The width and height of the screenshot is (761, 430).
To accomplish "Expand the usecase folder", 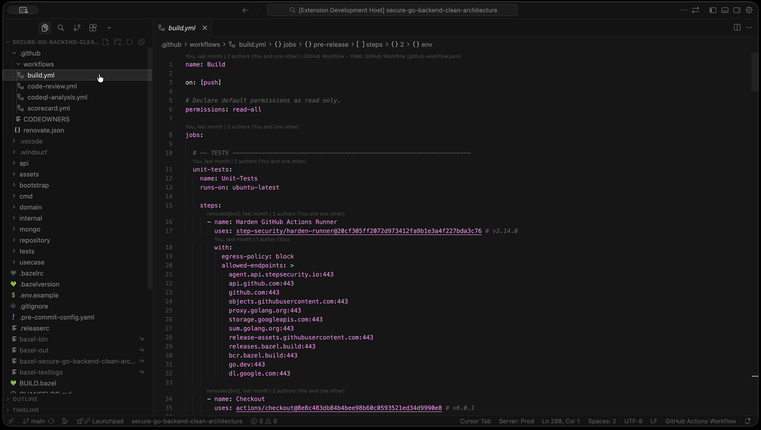I will pyautogui.click(x=78, y=262).
